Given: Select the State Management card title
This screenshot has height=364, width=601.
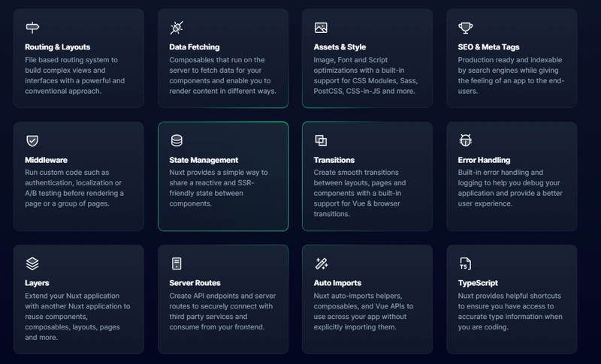Looking at the screenshot, I should (x=204, y=160).
